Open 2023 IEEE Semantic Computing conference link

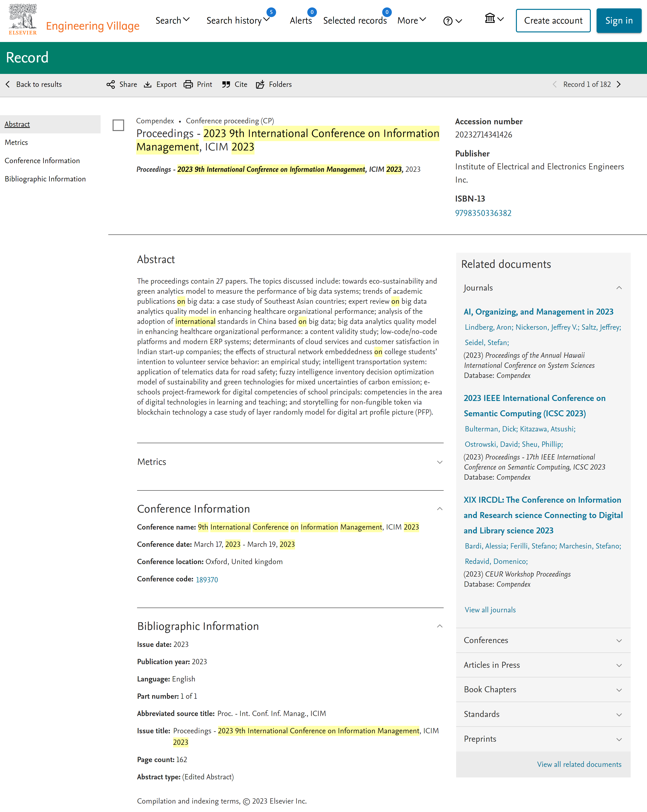click(x=534, y=406)
